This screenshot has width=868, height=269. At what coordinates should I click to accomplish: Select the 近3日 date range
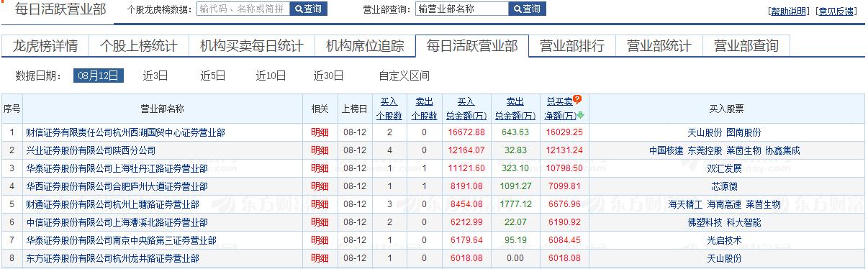[155, 76]
